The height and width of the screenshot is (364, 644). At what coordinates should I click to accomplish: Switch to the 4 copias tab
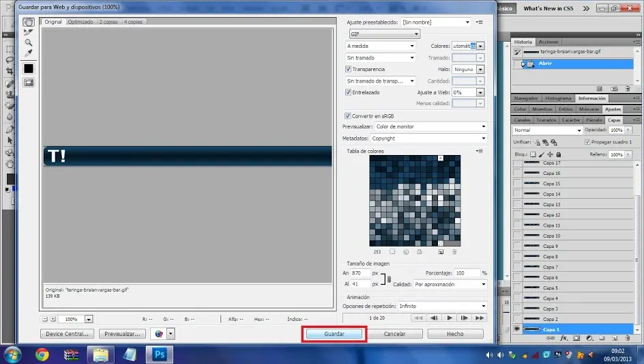[133, 22]
